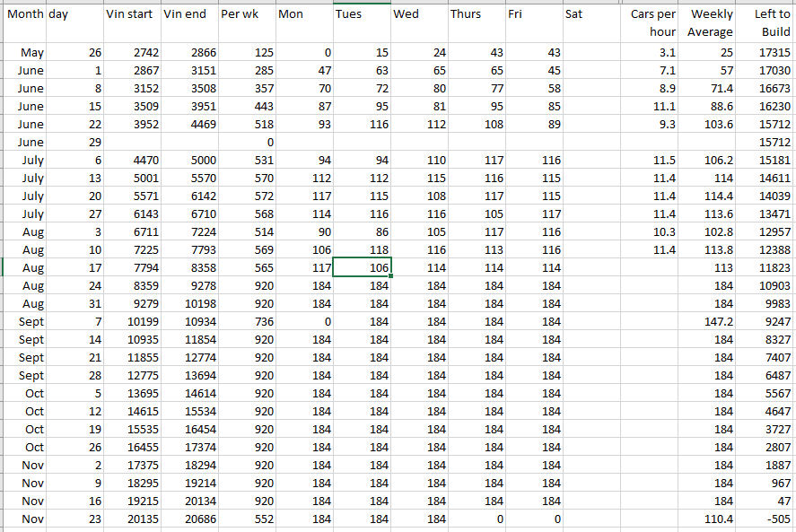Click Vin start cell showing 10199
The image size is (796, 532).
(133, 321)
